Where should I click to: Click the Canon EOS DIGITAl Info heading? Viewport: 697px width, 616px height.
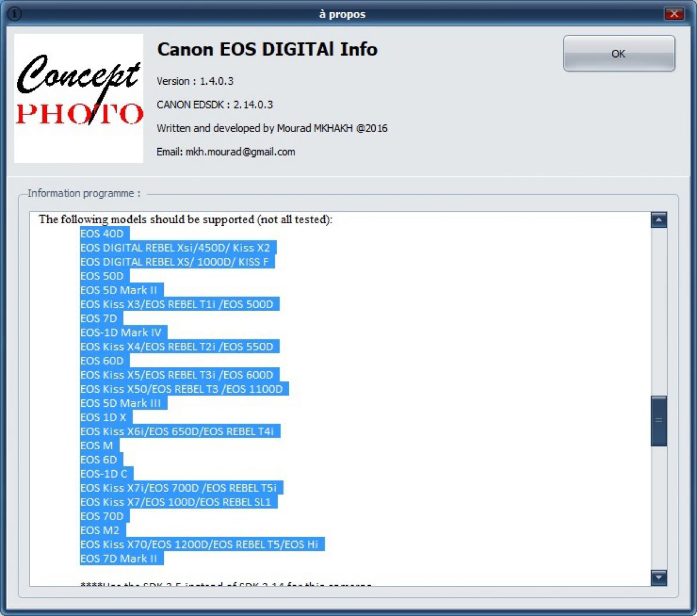click(267, 49)
